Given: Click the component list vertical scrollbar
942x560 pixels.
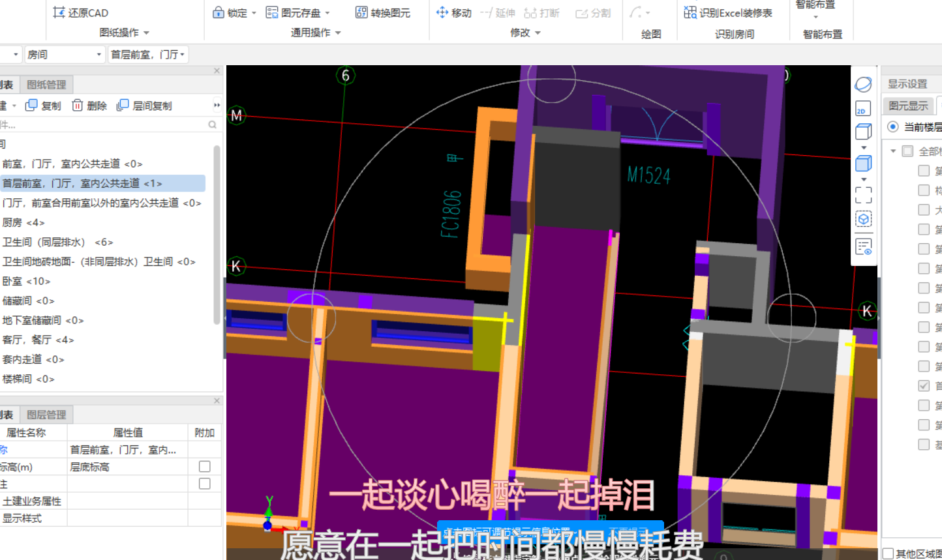Looking at the screenshot, I should 217,235.
